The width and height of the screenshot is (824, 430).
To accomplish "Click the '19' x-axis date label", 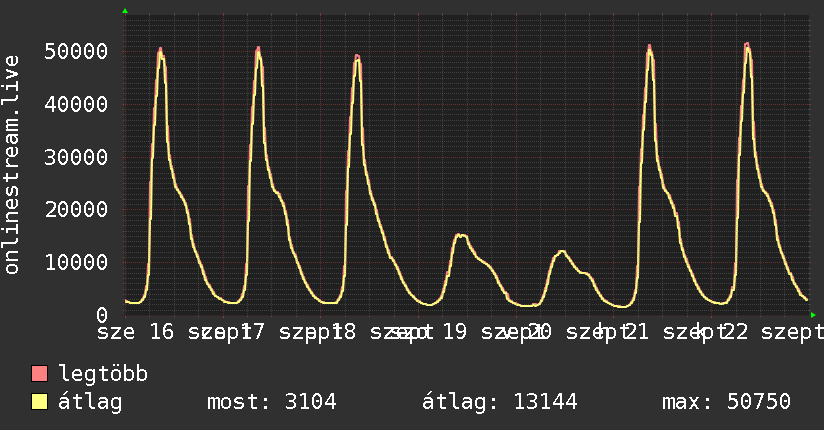I will tap(454, 332).
